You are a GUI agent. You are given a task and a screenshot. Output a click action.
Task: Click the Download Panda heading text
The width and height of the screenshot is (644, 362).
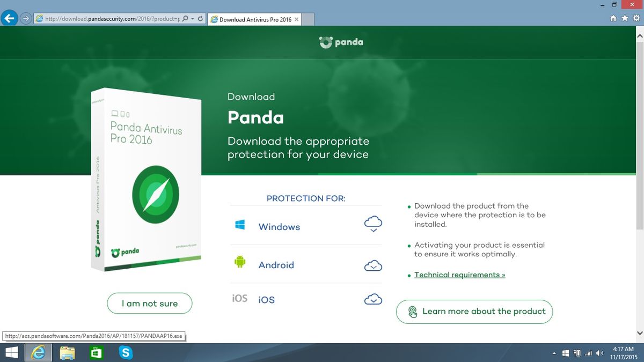click(256, 108)
